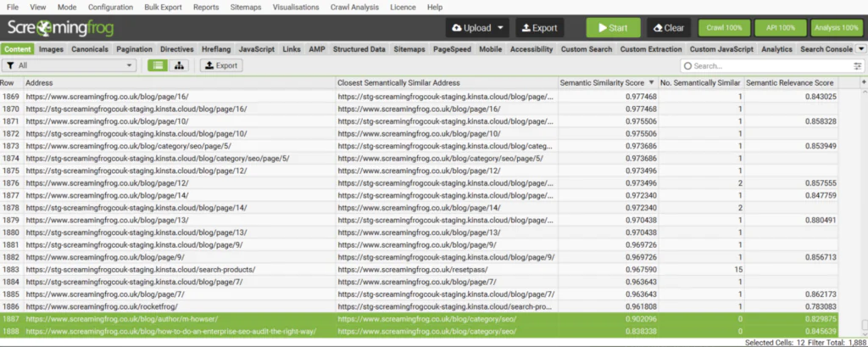Switch to the Pagination tab
The width and height of the screenshot is (868, 347).
[134, 49]
